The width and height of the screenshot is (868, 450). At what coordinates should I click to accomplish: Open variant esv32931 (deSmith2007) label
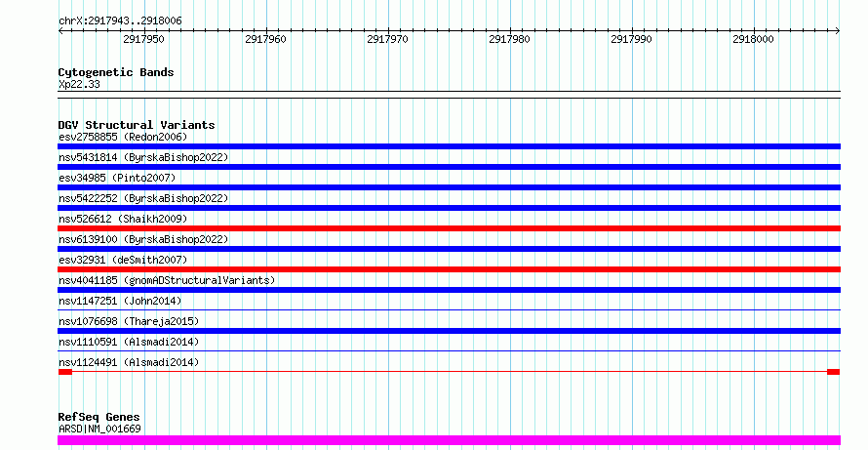[x=123, y=260]
